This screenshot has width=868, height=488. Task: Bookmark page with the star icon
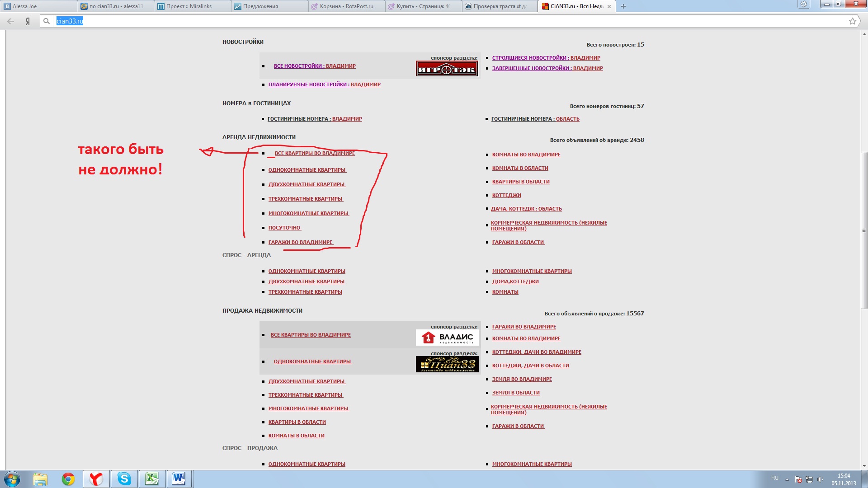[852, 21]
